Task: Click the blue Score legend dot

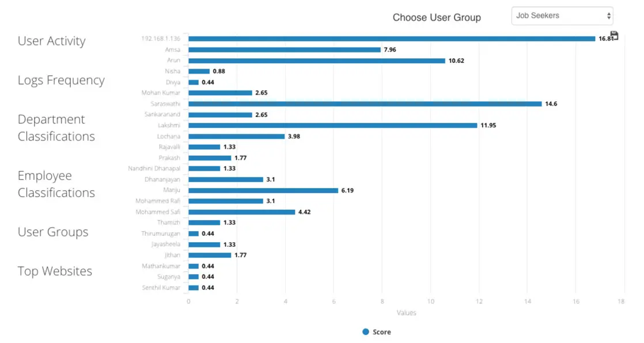Action: point(365,331)
